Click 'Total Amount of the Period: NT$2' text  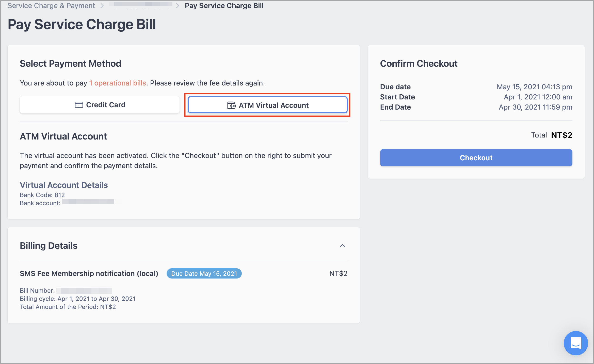point(68,307)
